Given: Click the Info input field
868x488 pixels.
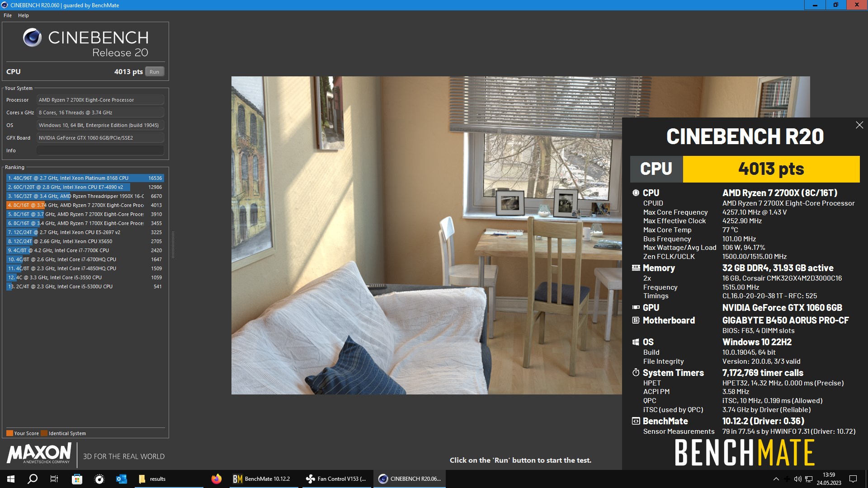Looking at the screenshot, I should 100,150.
